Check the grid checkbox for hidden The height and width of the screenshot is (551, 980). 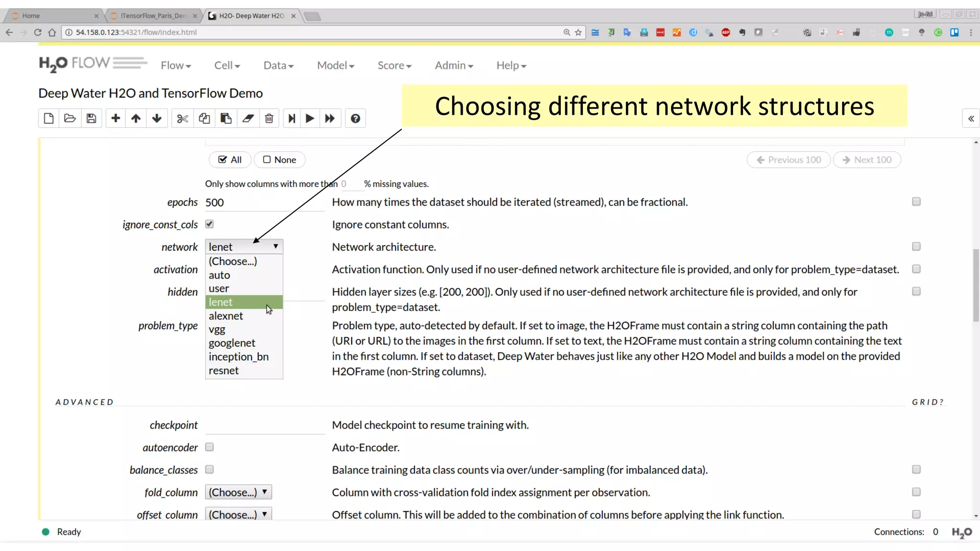[916, 291]
